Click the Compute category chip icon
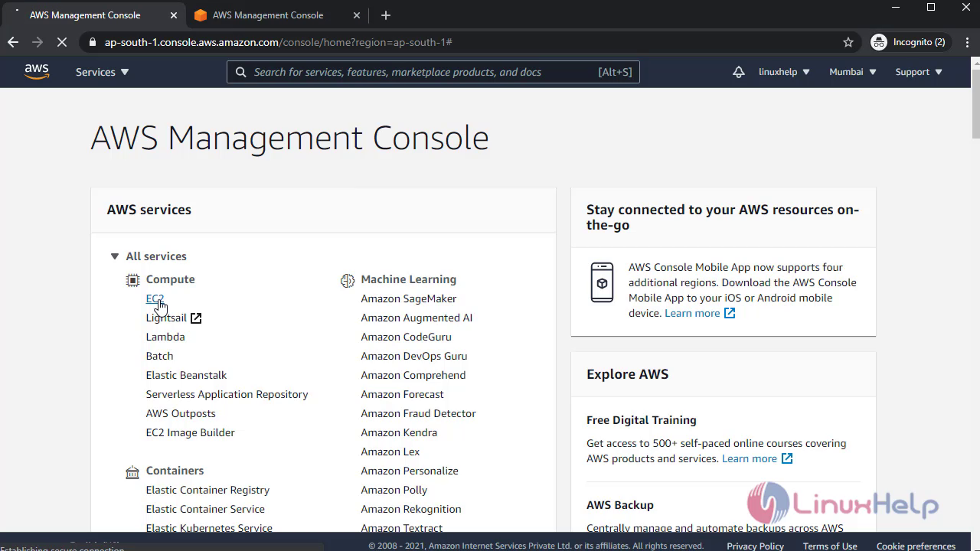 pos(133,280)
